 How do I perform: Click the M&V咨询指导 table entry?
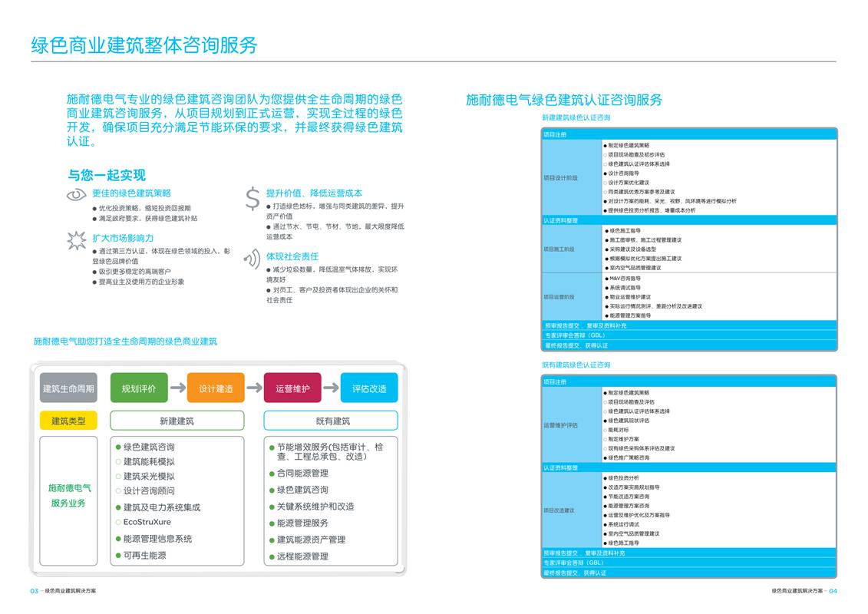point(622,279)
